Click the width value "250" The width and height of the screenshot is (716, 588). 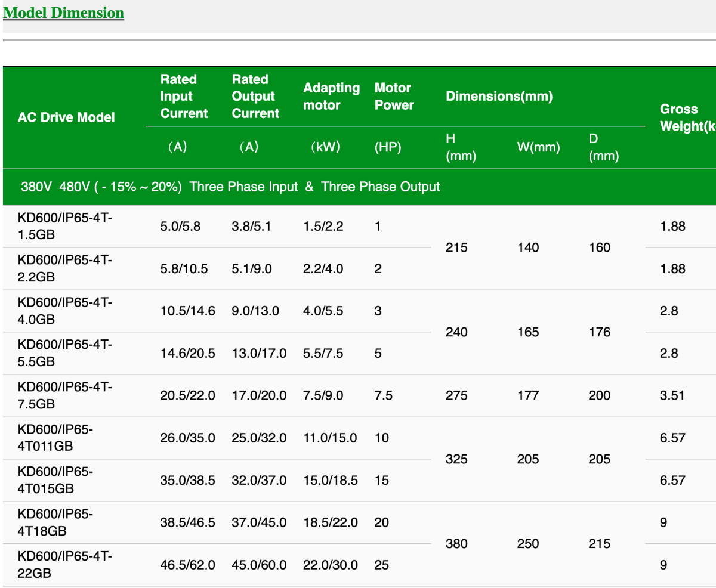[x=528, y=544]
